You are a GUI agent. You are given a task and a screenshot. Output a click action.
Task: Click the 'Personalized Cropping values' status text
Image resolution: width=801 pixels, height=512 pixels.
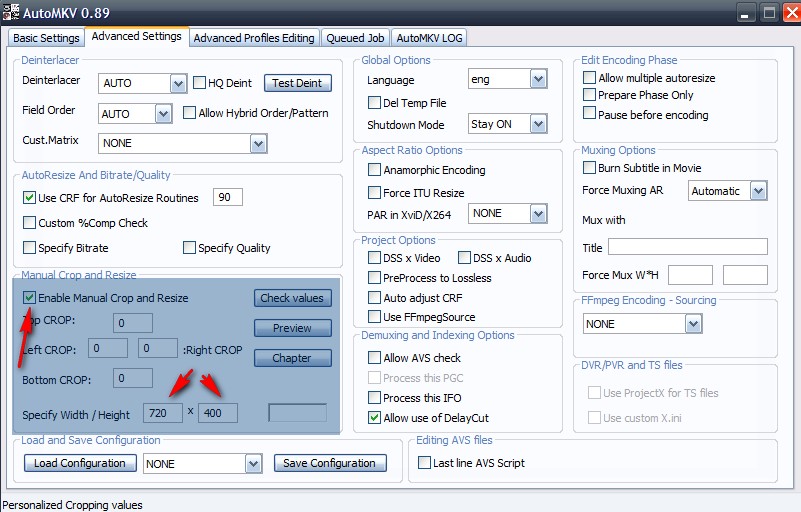click(x=73, y=505)
